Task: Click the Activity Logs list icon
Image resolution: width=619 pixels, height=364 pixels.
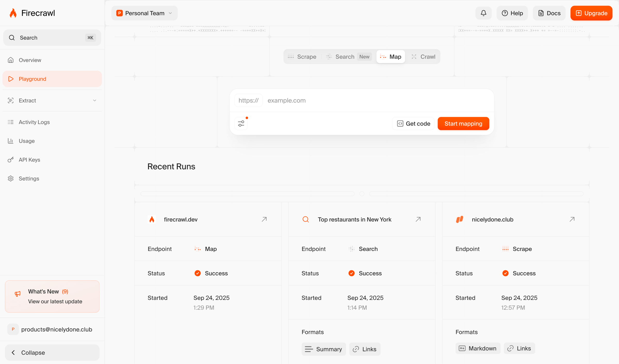Action: 11,122
